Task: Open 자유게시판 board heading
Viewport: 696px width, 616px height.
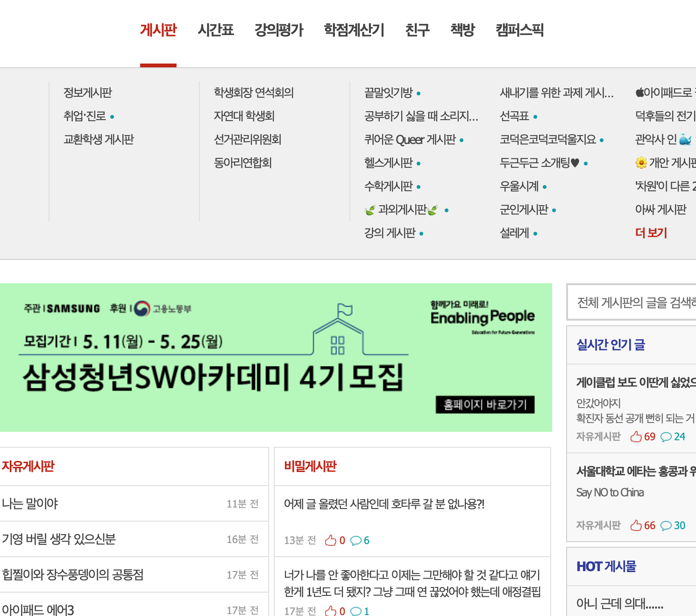Action: click(28, 466)
